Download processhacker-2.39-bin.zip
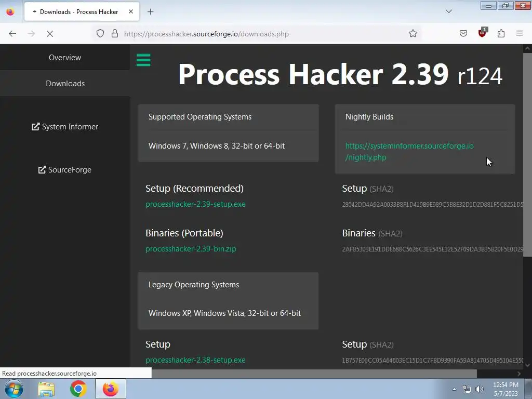The width and height of the screenshot is (532, 399). (x=191, y=249)
